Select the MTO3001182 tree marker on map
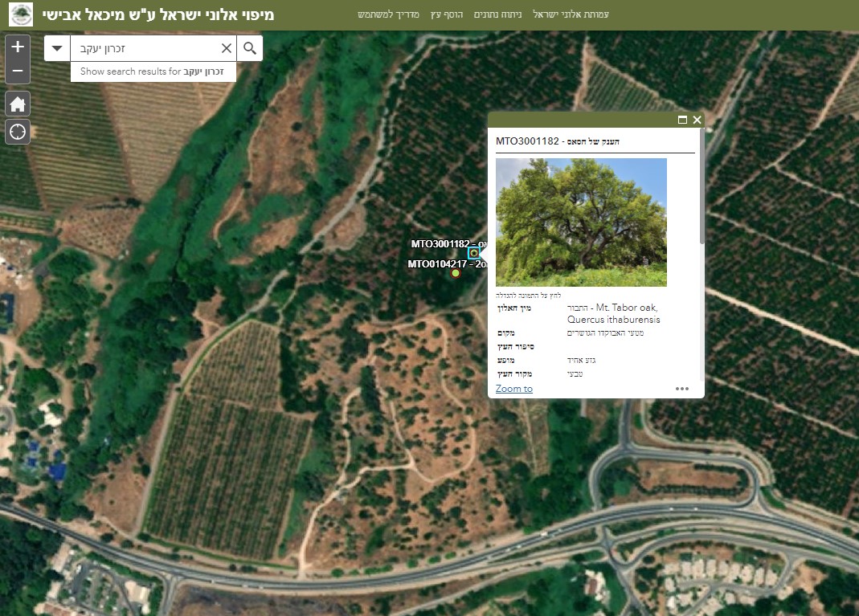 tap(474, 253)
